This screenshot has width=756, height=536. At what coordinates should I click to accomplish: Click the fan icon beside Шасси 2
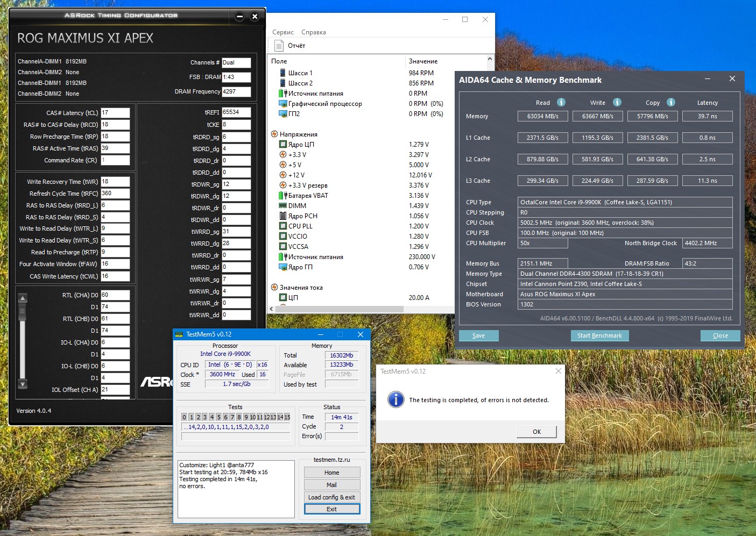(282, 83)
